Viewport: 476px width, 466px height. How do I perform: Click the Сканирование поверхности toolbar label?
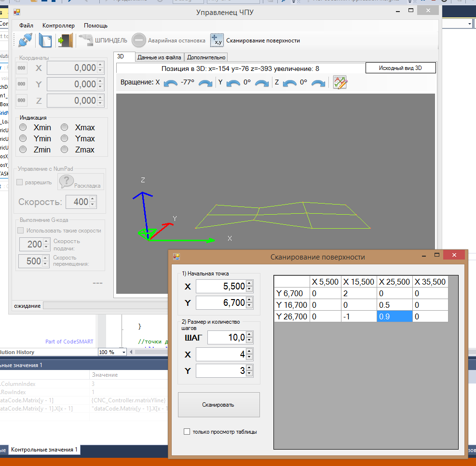[x=263, y=41]
